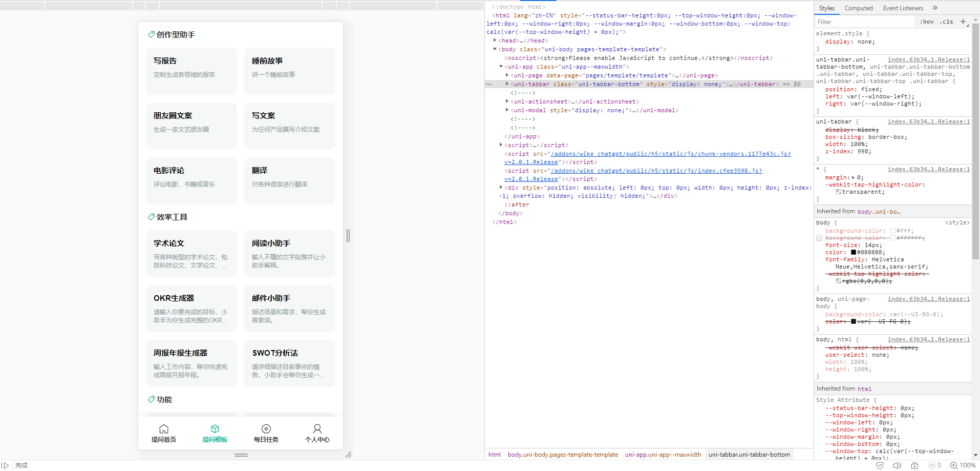
Task: Click the toolbox icon in status bar
Action: pyautogui.click(x=914, y=465)
